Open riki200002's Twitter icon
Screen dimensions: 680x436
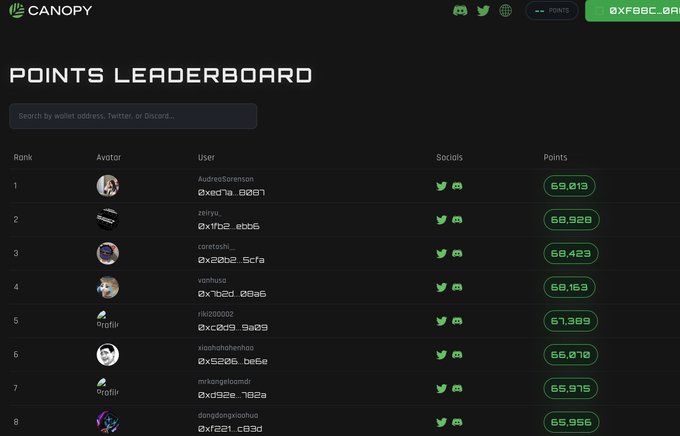tap(441, 321)
